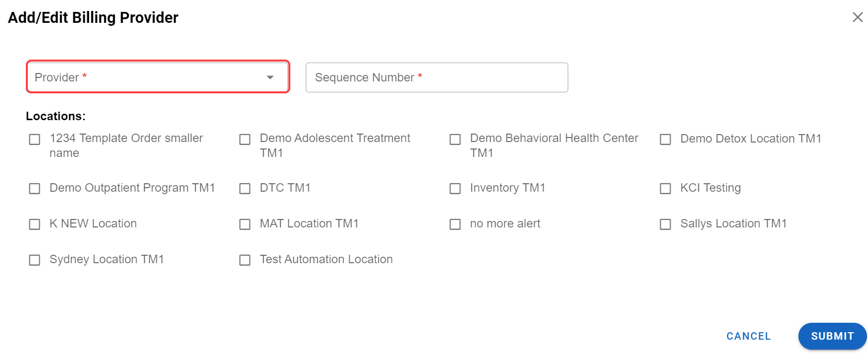
Task: Check the K NEW Location box
Action: click(x=35, y=224)
